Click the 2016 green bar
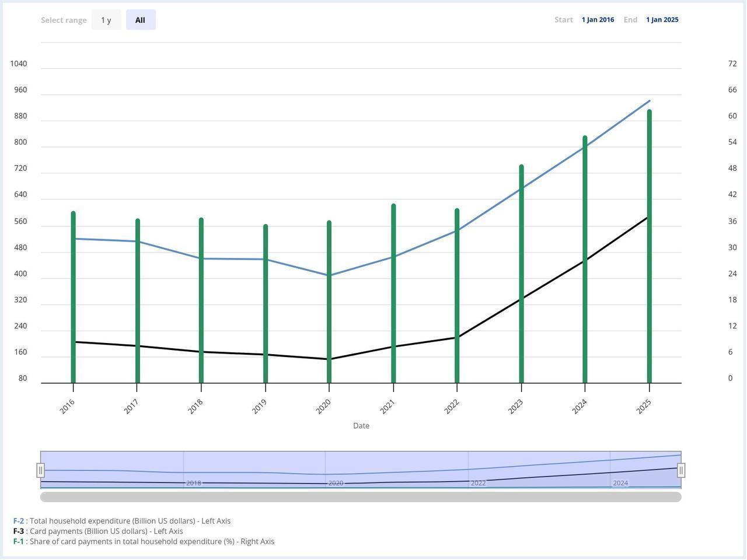Viewport: 747px width, 560px height. 74,297
